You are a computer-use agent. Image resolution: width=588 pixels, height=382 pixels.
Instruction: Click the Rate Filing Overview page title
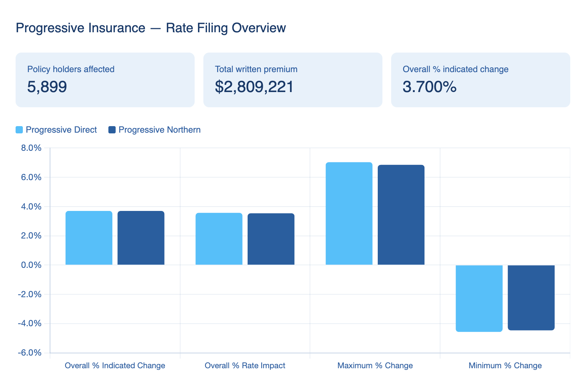pyautogui.click(x=151, y=28)
